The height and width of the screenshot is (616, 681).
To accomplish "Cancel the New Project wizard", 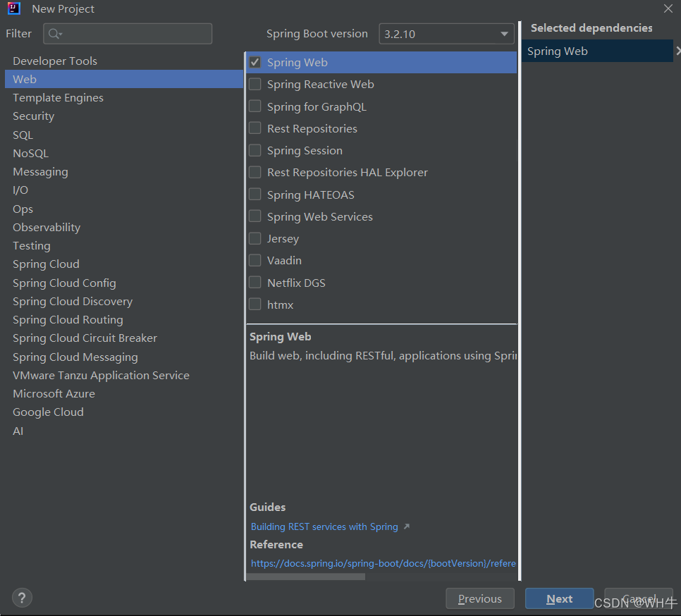I will [639, 598].
